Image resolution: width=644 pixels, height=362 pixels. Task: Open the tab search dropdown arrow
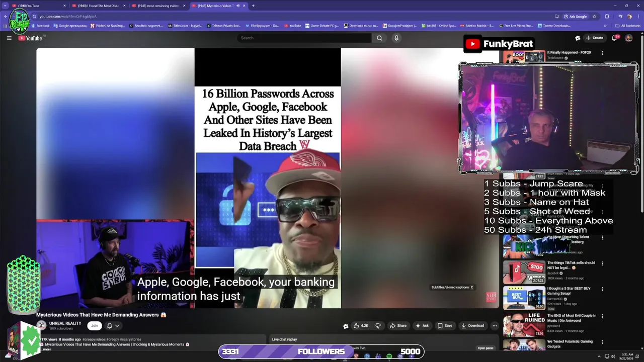[6, 6]
